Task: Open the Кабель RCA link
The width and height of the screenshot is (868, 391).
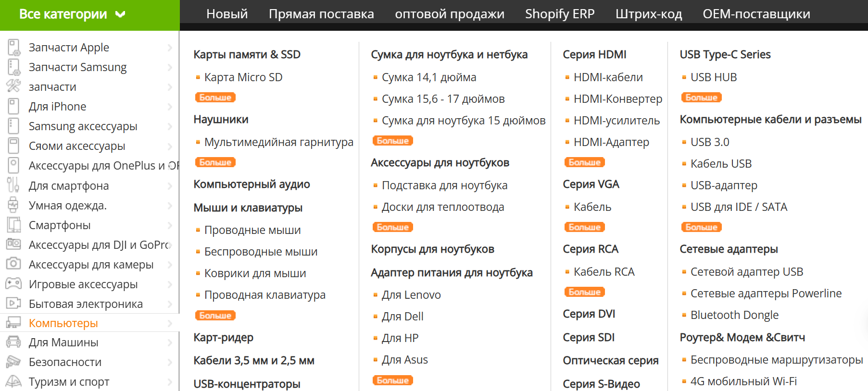Action: pos(604,272)
